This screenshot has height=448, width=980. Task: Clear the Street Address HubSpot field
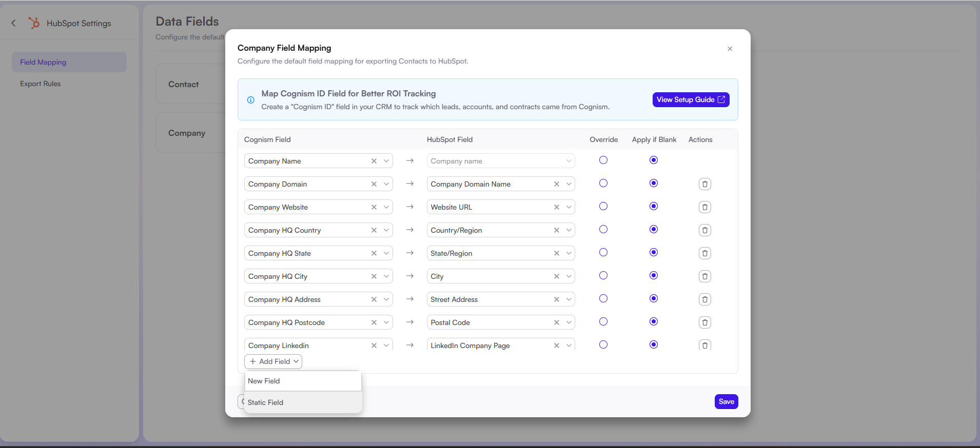[557, 299]
